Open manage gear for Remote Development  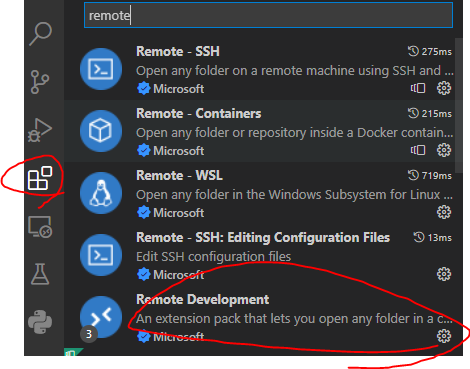coord(444,336)
